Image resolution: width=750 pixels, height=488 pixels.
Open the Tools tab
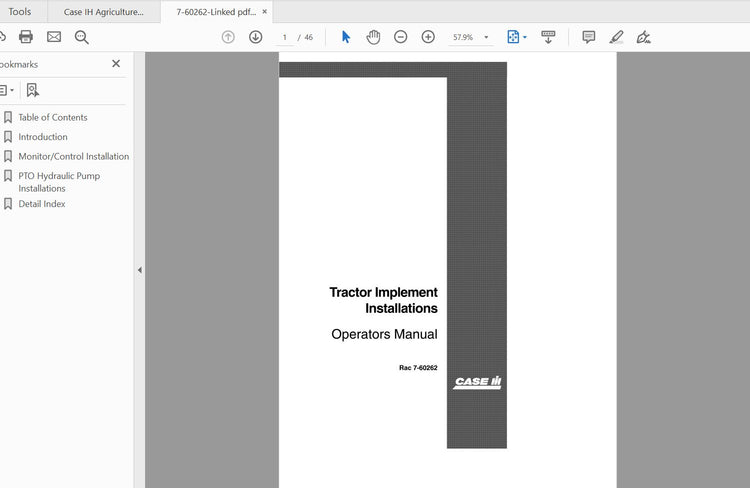coord(20,11)
